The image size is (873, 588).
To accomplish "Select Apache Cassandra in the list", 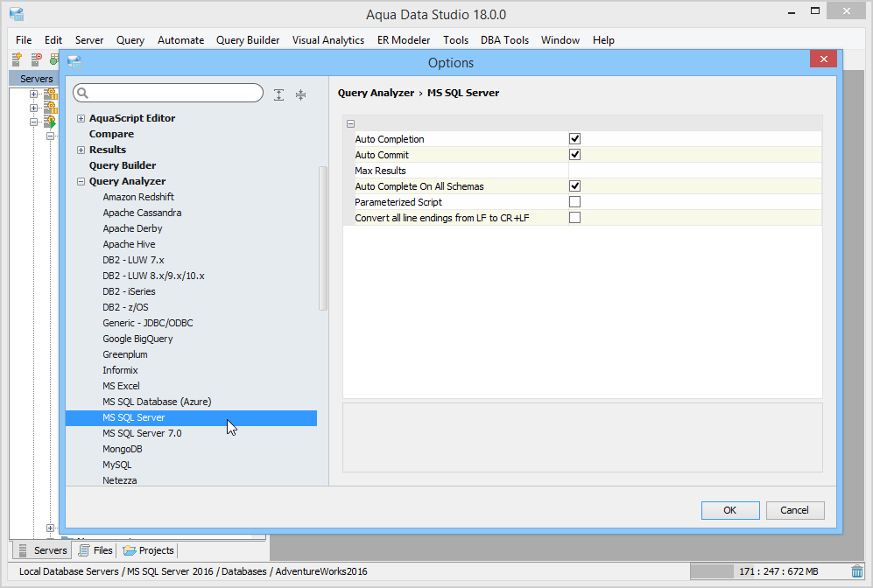I will [x=142, y=213].
